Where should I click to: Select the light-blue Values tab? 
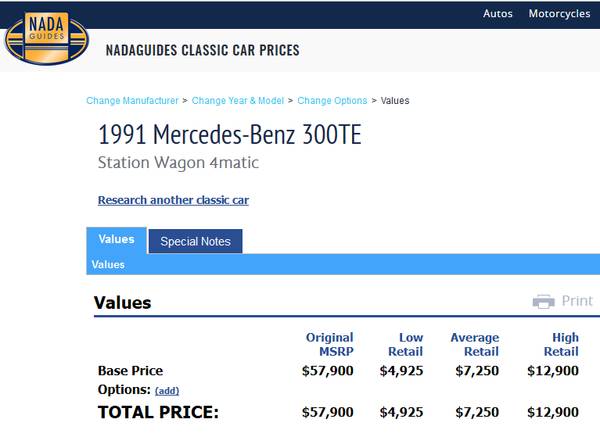[x=116, y=240]
